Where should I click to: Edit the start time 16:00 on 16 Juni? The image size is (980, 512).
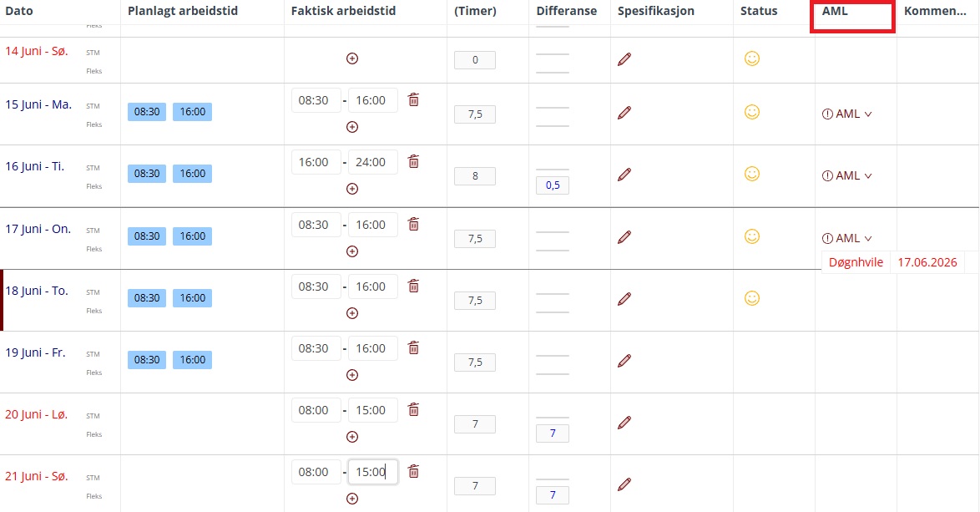pos(316,162)
